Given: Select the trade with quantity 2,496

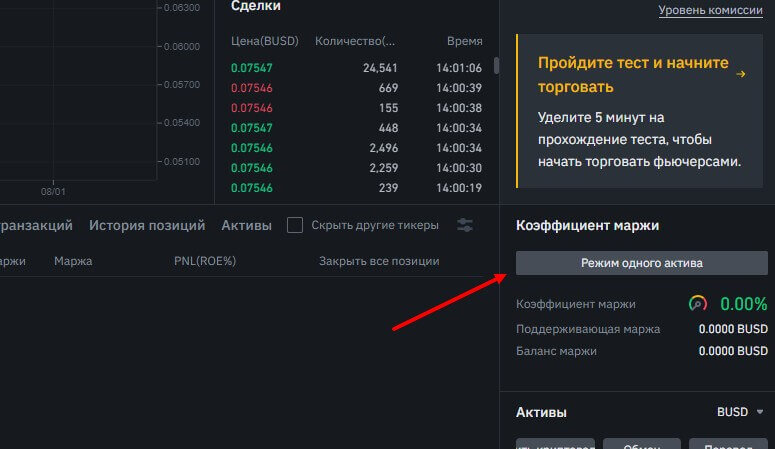Looking at the screenshot, I should coord(356,148).
